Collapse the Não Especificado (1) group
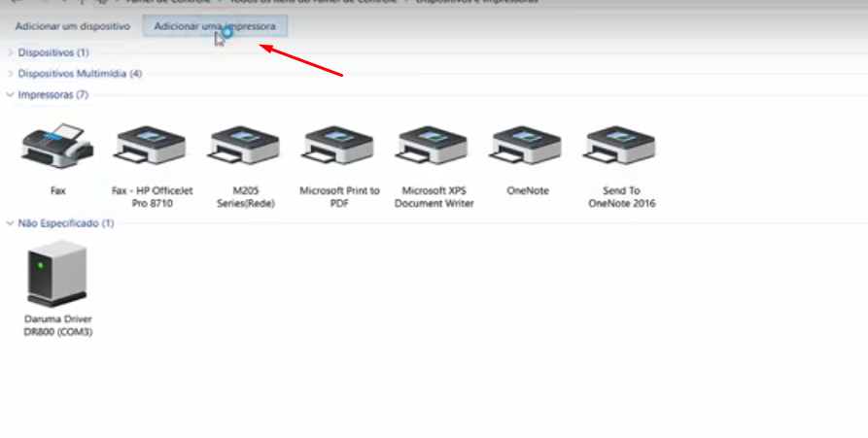The height and width of the screenshot is (438, 868). [x=10, y=223]
